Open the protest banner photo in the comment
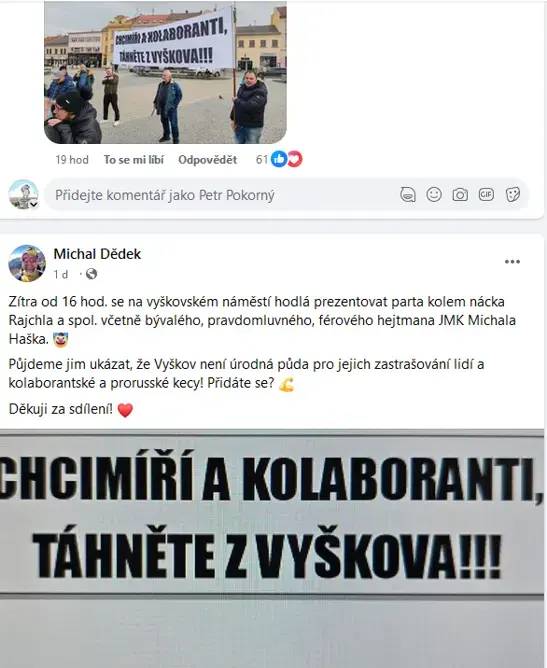The width and height of the screenshot is (547, 668). tap(165, 72)
